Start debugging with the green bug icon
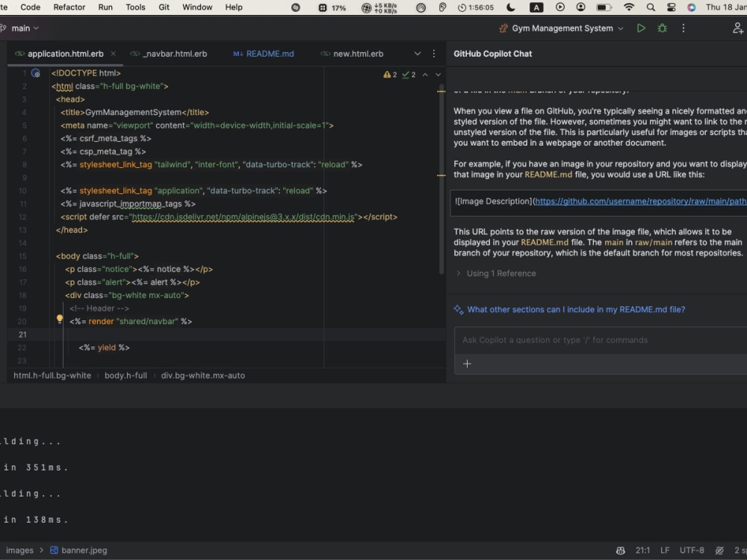This screenshot has width=747, height=560. (x=662, y=28)
